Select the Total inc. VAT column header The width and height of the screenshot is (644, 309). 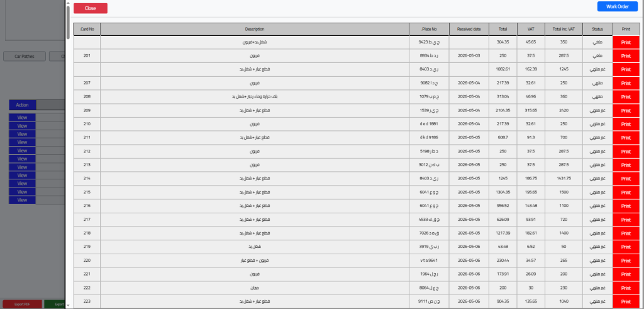tap(564, 29)
